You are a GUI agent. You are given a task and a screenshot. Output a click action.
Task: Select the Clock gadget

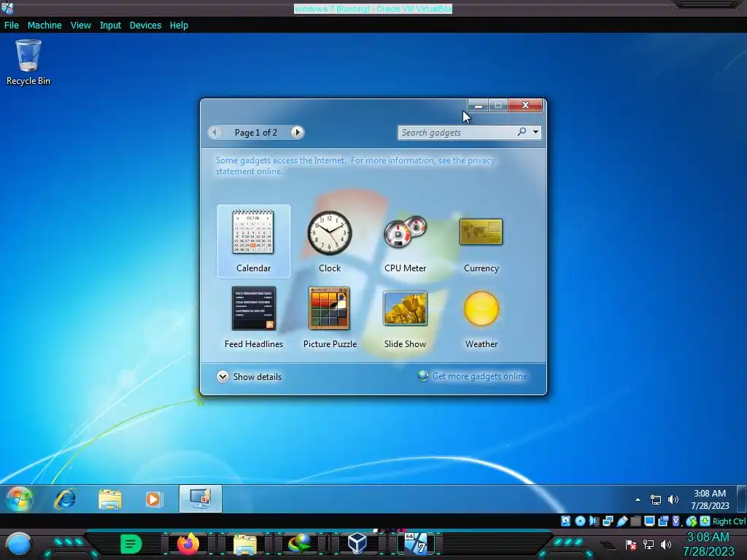[x=330, y=241]
